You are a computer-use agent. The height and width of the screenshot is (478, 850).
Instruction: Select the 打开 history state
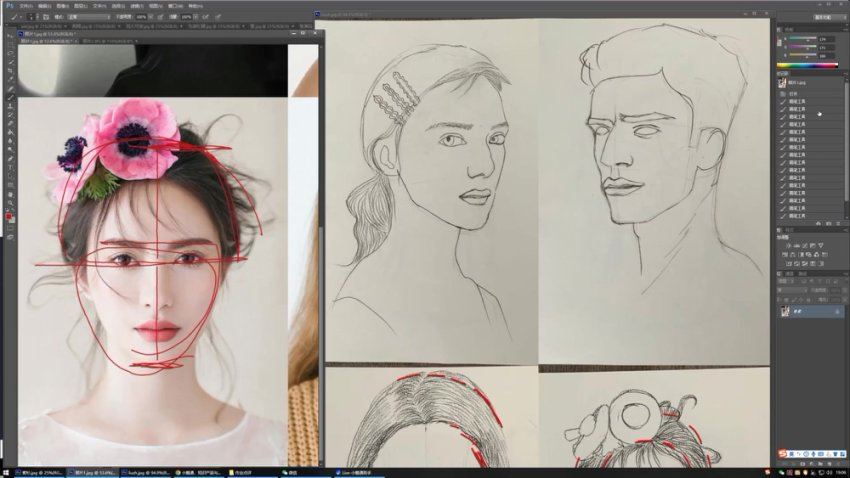click(794, 94)
